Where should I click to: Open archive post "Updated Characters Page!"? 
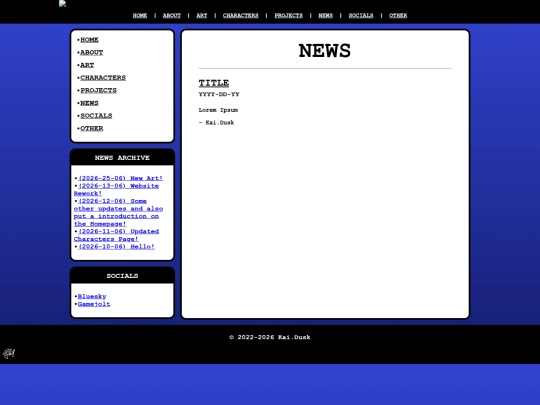(116, 235)
